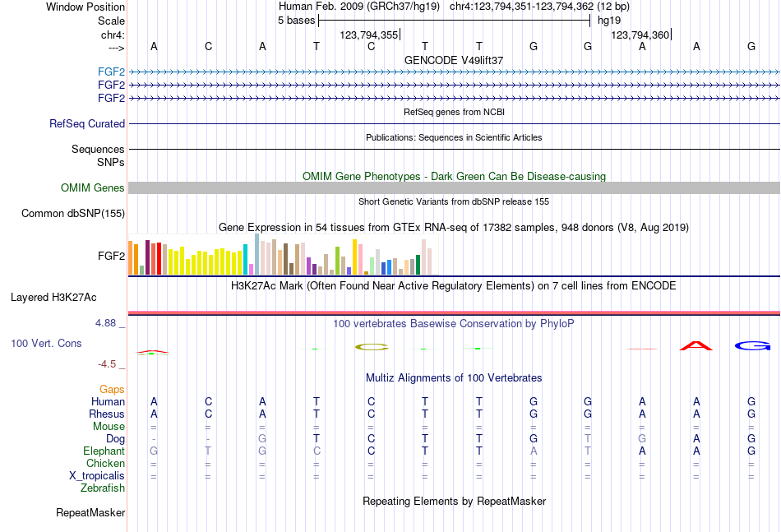781x532 pixels.
Task: Click the -4.5 conservation scale value
Action: (x=107, y=364)
